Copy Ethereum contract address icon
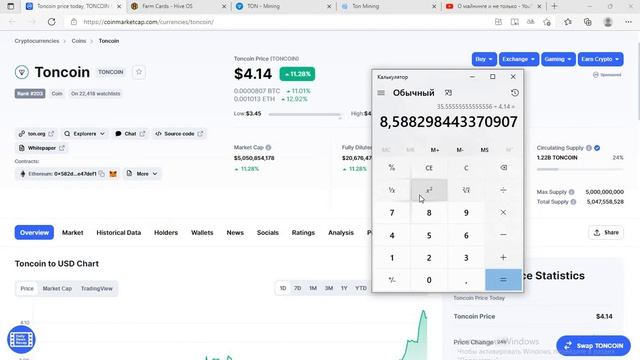This screenshot has width=640, height=360. (x=102, y=174)
